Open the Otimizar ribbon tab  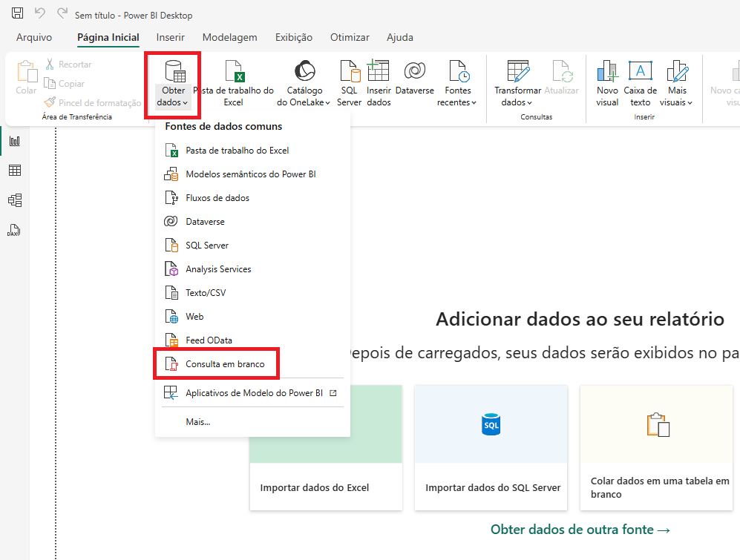point(350,37)
